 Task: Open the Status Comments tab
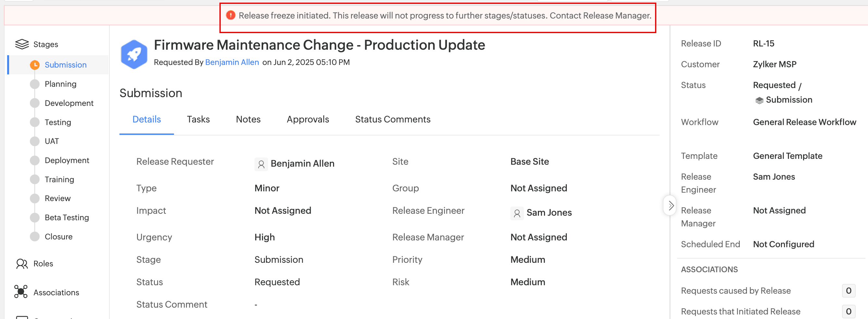392,119
